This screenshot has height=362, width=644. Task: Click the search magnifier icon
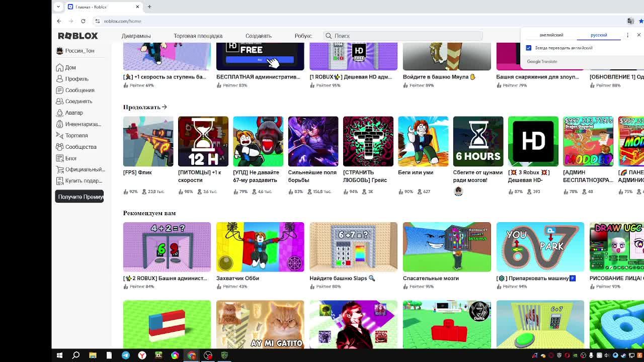click(x=329, y=36)
